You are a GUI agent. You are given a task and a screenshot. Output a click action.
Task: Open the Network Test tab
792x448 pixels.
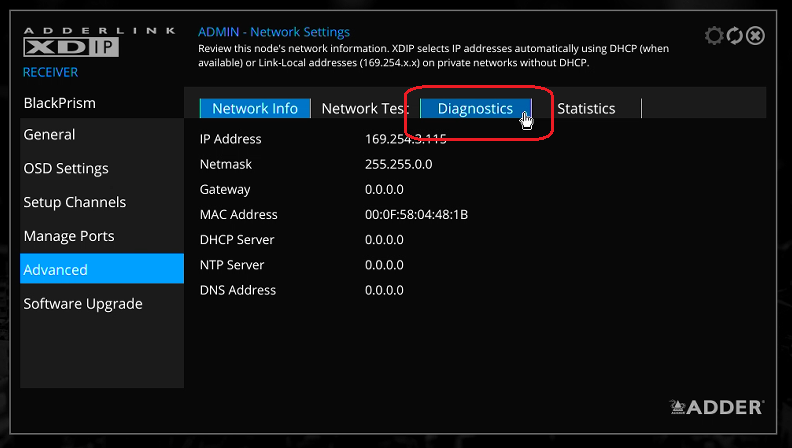363,108
